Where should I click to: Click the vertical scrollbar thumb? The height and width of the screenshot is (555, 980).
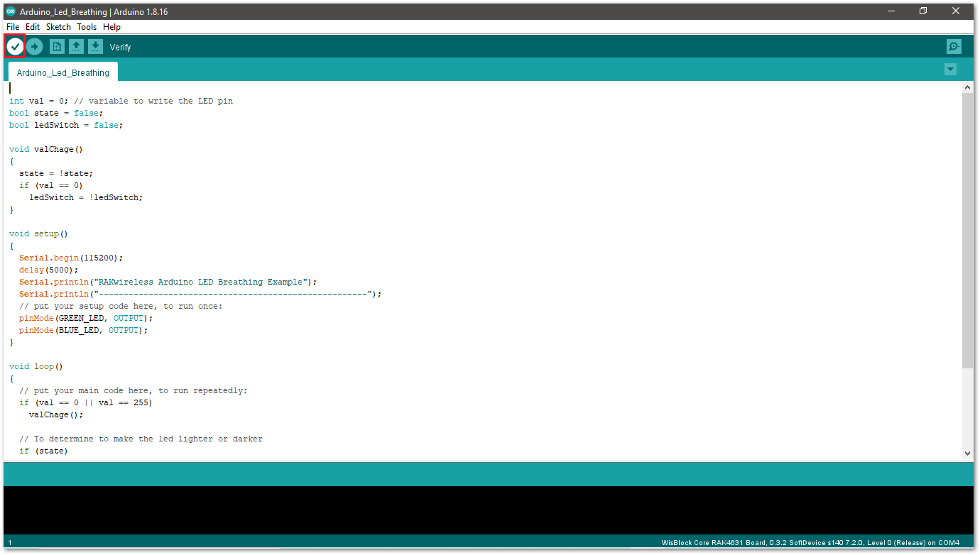click(x=967, y=231)
